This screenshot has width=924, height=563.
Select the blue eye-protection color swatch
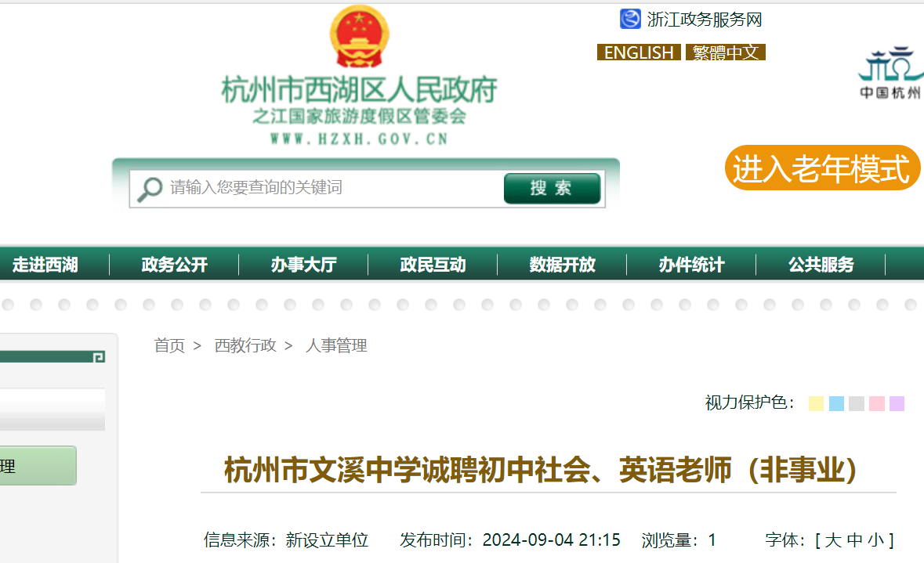(x=836, y=404)
